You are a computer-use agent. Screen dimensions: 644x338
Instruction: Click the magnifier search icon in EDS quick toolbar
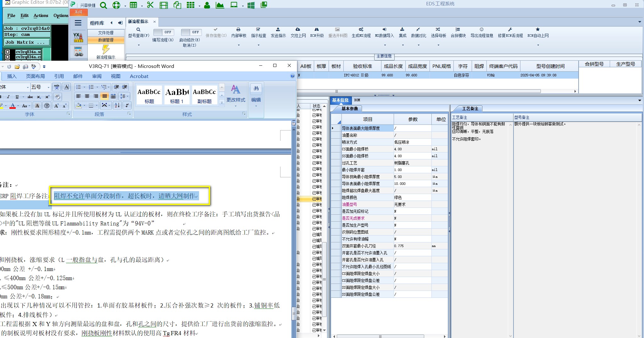(x=103, y=5)
